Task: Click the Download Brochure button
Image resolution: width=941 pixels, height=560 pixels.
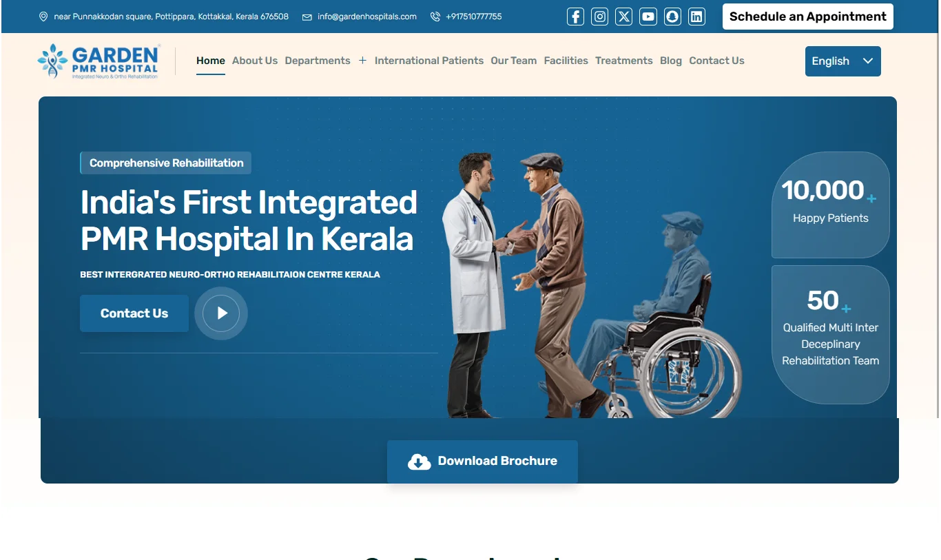Action: tap(482, 462)
